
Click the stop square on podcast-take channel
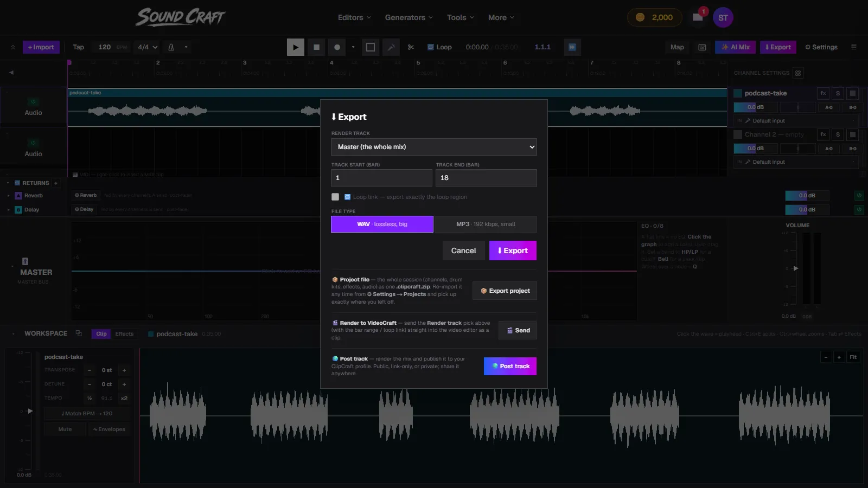(x=852, y=93)
